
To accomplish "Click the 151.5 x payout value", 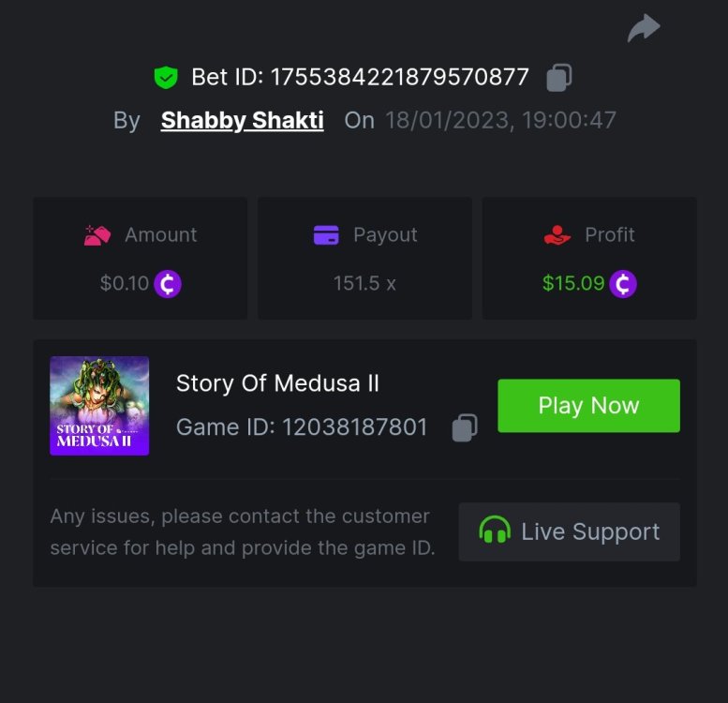I will (x=364, y=283).
